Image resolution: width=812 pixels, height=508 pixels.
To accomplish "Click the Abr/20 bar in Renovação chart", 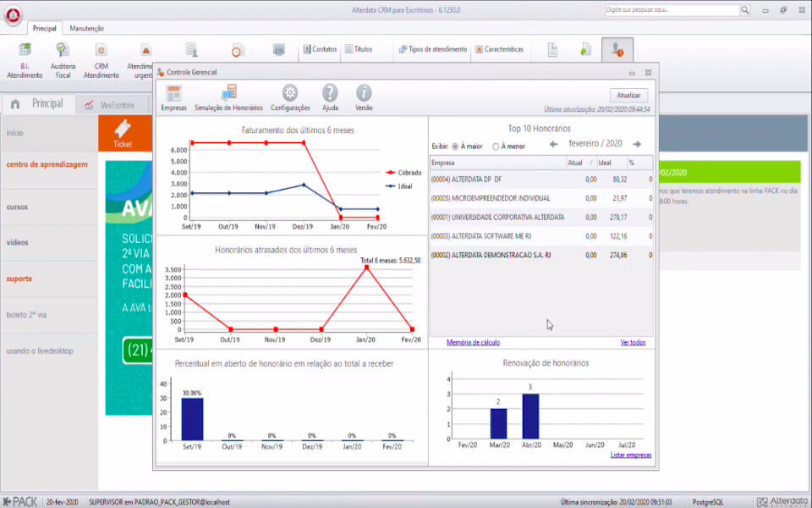I will [530, 417].
